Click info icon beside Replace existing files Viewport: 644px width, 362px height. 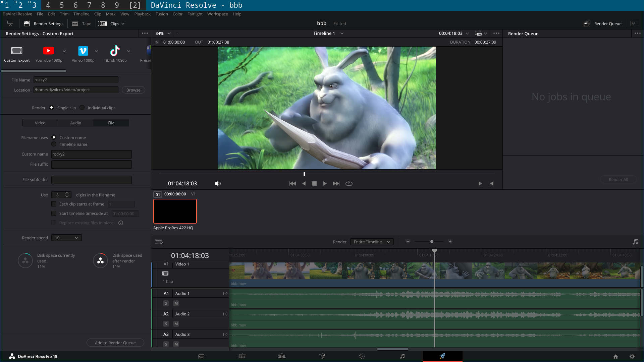click(121, 223)
